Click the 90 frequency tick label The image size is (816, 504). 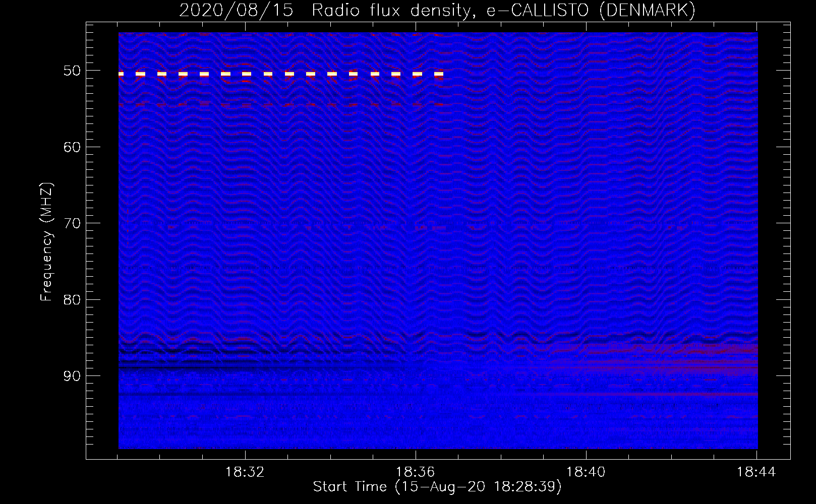72,376
